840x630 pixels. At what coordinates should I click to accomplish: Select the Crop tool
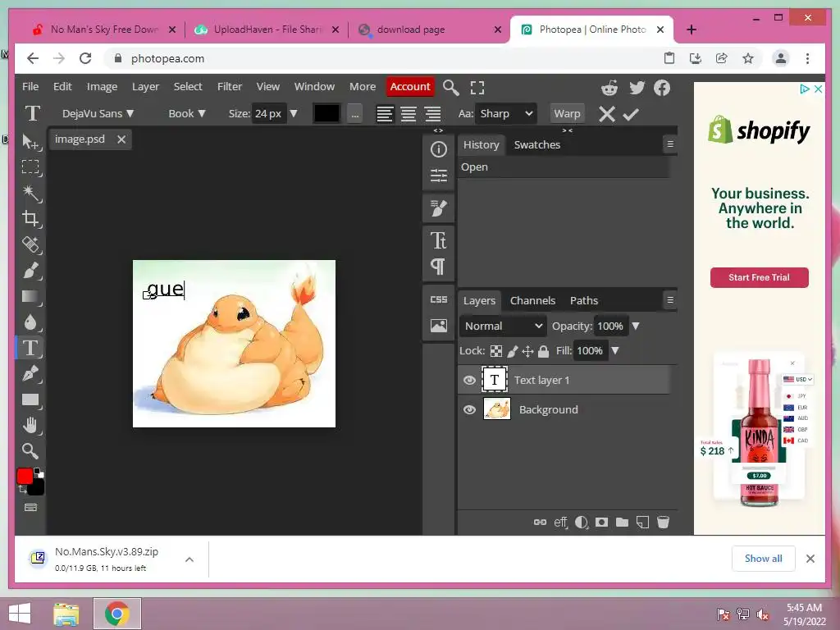point(30,218)
